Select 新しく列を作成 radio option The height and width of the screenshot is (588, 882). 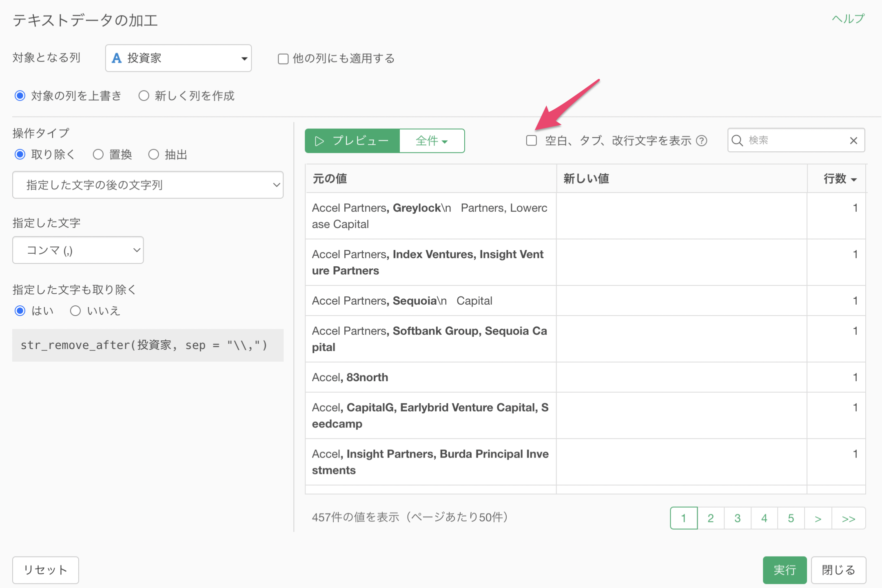point(144,96)
